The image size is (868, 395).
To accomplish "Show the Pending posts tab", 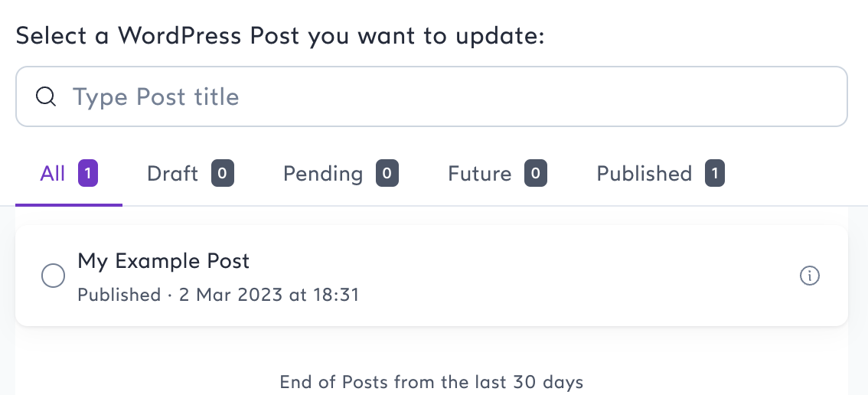I will pos(323,174).
